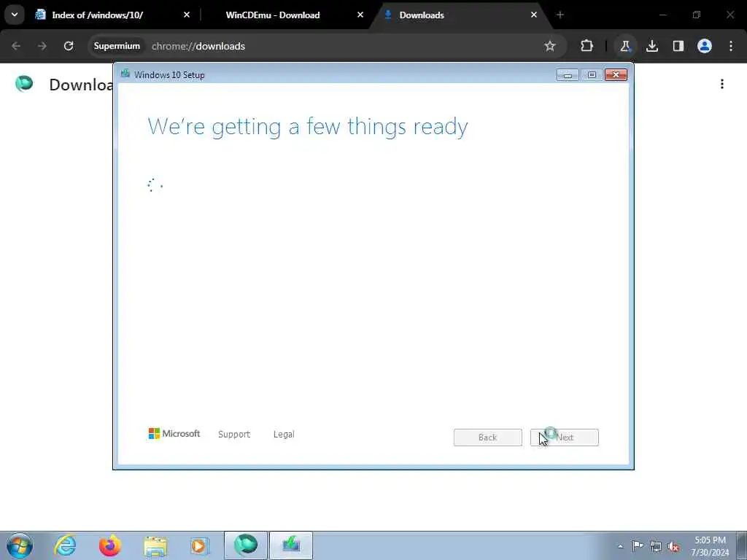Close the Downloads tab
Screen dimensions: 747x560
point(533,15)
